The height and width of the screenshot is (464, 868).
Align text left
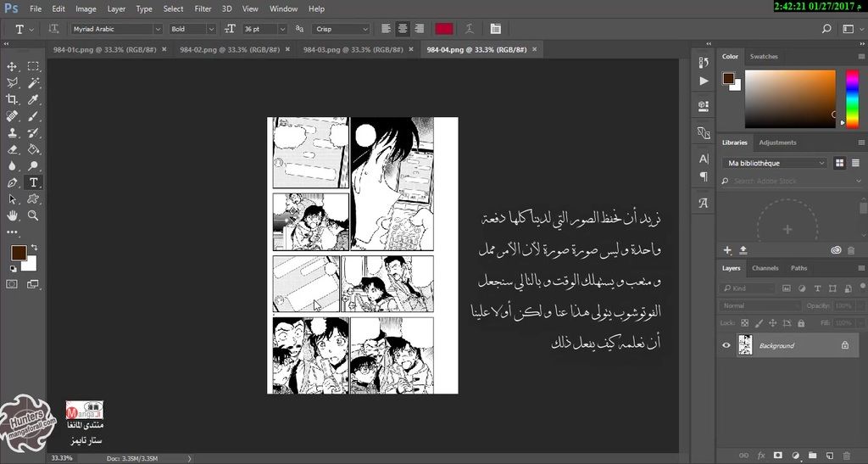tap(387, 29)
